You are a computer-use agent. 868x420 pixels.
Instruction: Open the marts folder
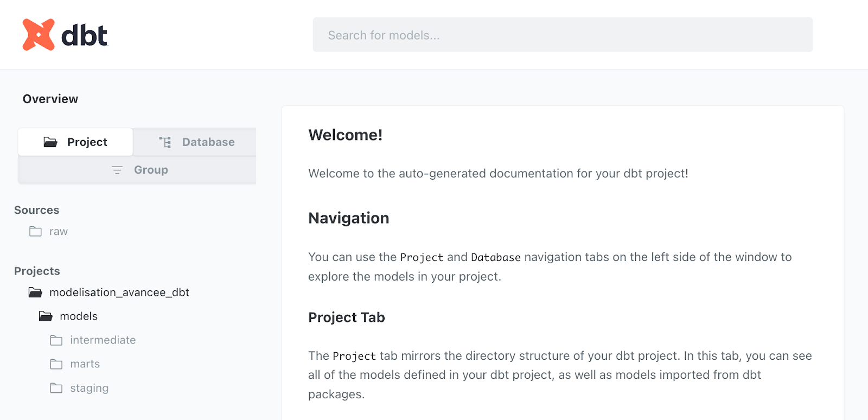pyautogui.click(x=85, y=364)
